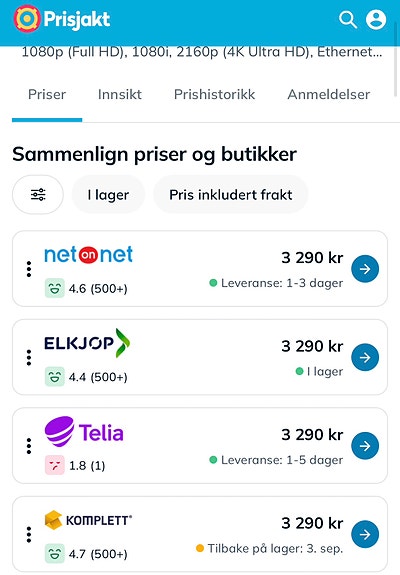Viewport: 400px width, 575px height.
Task: Toggle the I lager filter chip
Action: click(x=108, y=194)
